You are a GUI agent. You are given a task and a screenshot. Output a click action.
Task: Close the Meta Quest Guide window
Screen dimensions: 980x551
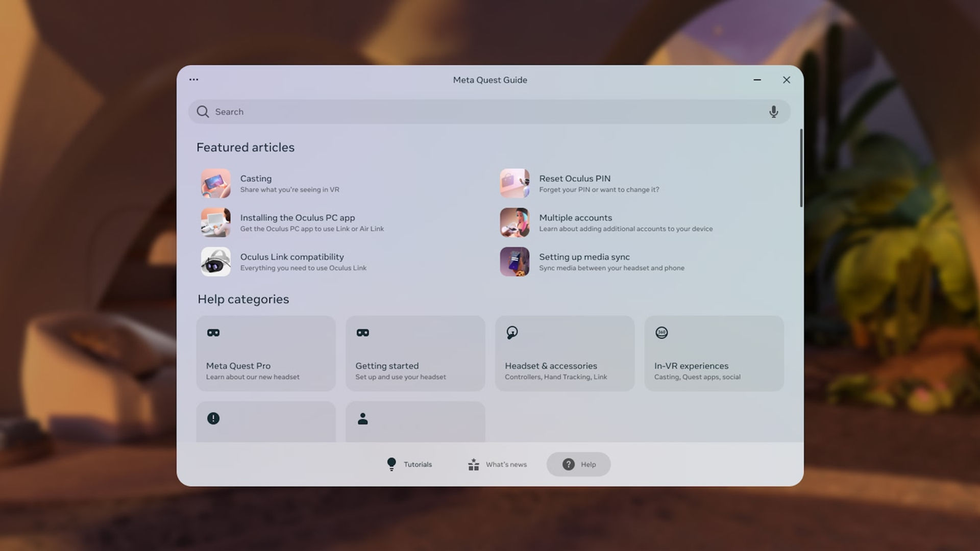point(787,80)
